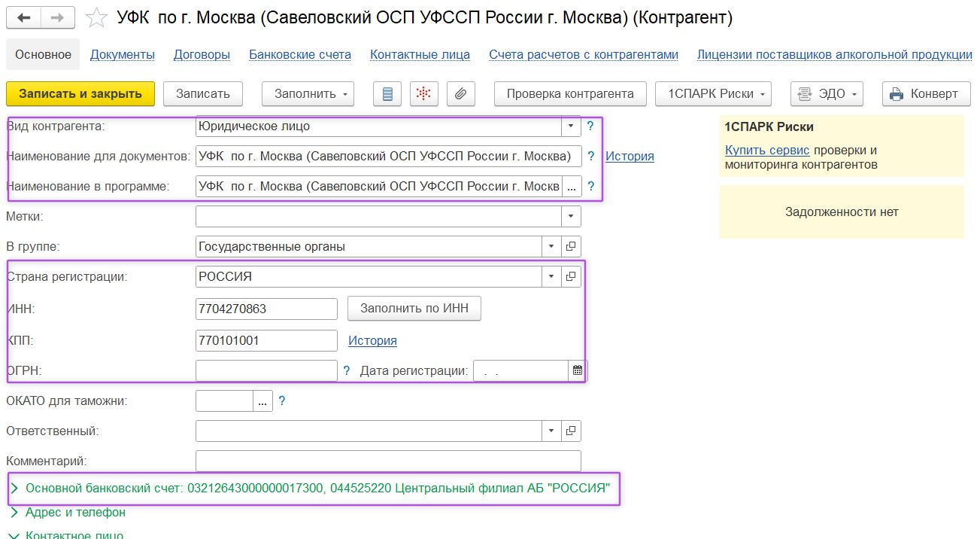980x539 pixels.
Task: Click back navigation arrow
Action: (x=25, y=17)
